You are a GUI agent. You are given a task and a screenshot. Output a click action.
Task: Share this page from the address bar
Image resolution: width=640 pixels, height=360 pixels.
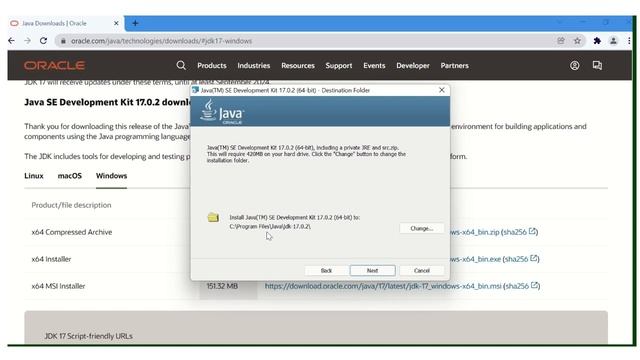tap(561, 41)
